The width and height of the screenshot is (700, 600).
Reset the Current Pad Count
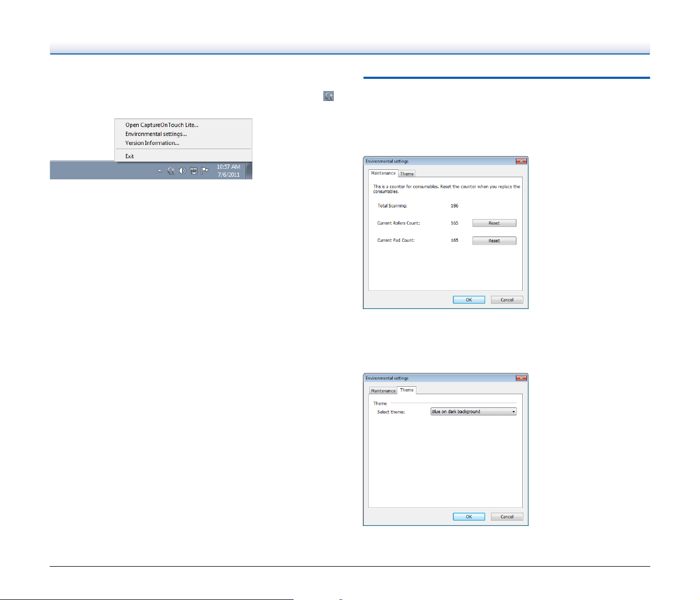pyautogui.click(x=494, y=241)
